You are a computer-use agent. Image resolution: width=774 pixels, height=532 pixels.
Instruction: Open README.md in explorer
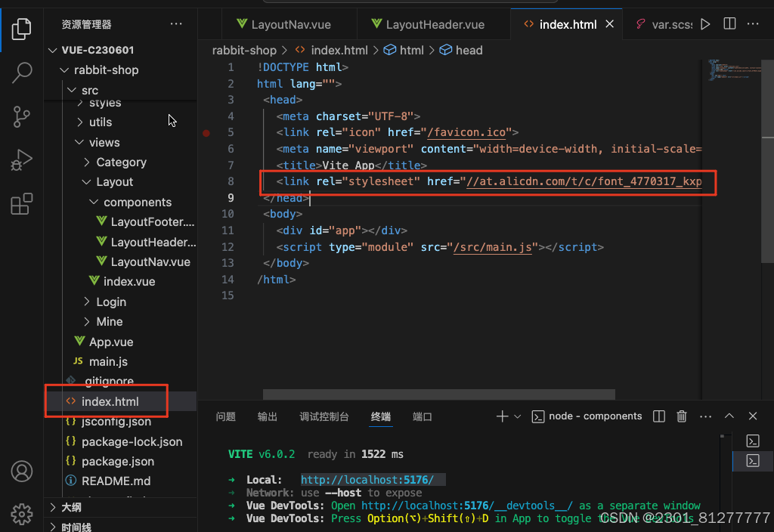108,481
